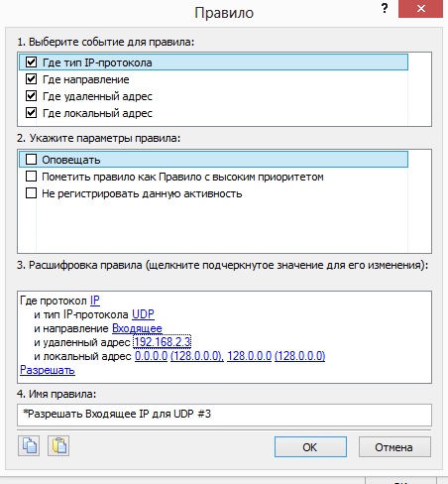The width and height of the screenshot is (448, 484).
Task: Click the copy rule icon
Action: (29, 446)
